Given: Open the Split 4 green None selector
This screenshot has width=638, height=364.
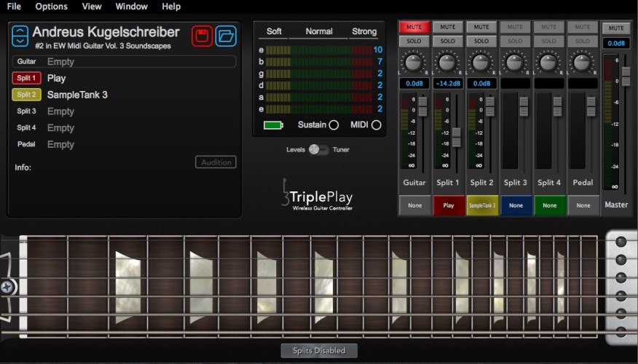Looking at the screenshot, I should pos(550,205).
